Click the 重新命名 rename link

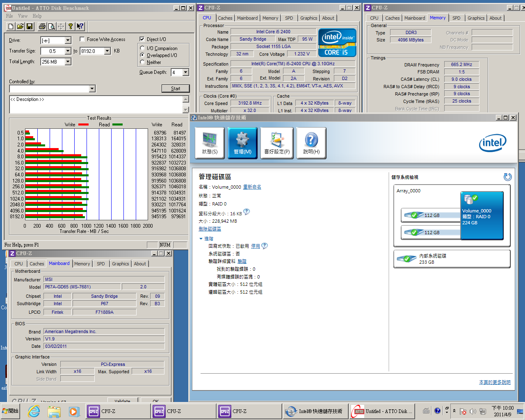coord(252,187)
